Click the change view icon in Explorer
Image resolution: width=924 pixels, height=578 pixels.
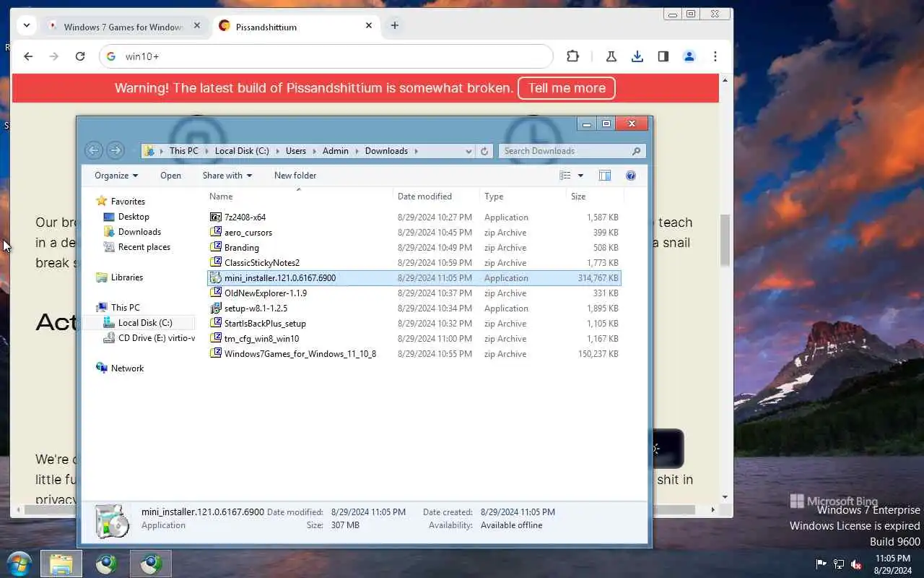[565, 176]
